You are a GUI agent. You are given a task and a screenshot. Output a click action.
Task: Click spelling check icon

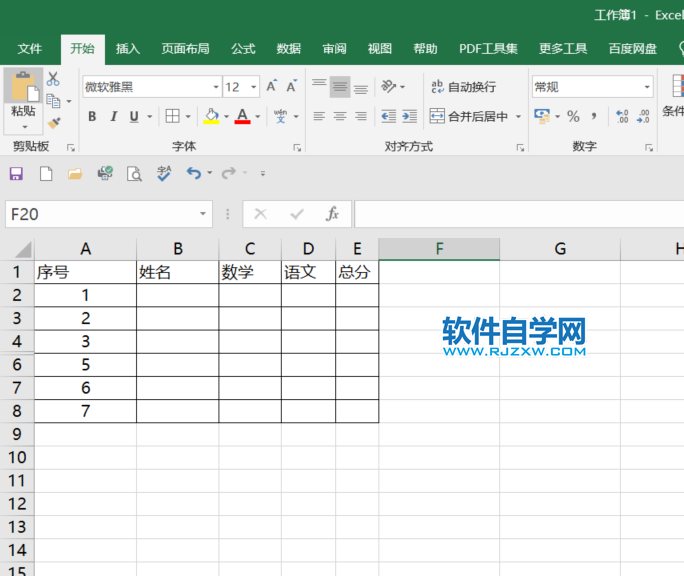click(x=164, y=173)
